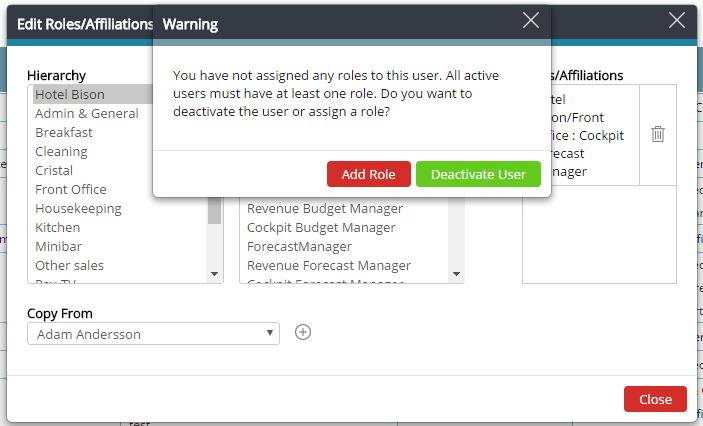Image resolution: width=703 pixels, height=426 pixels.
Task: Select Hotel Bison in Hierarchy list
Action: click(x=70, y=95)
